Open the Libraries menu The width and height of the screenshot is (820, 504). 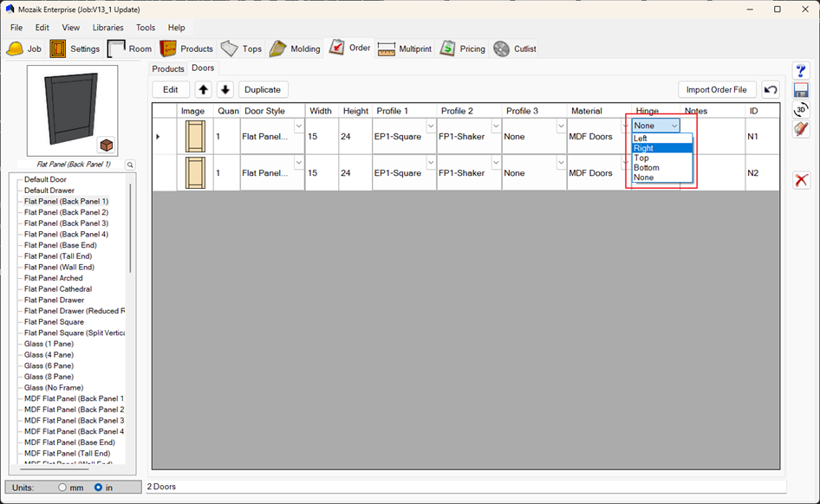[107, 28]
